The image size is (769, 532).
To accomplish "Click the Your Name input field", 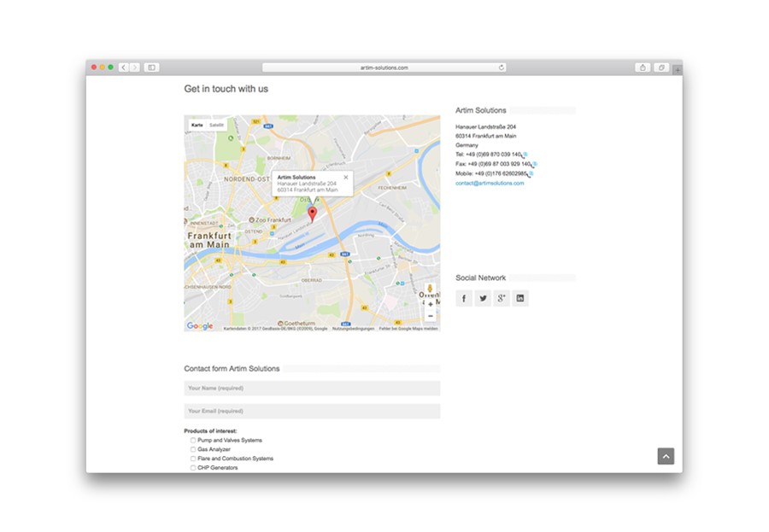I will pos(312,389).
